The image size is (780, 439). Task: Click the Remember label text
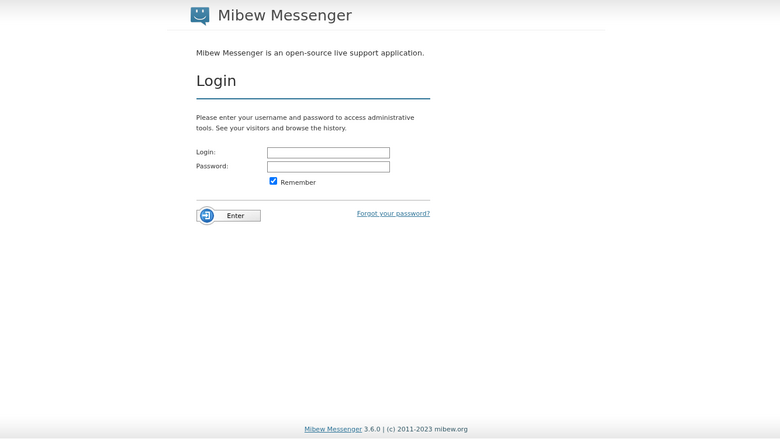coord(298,182)
